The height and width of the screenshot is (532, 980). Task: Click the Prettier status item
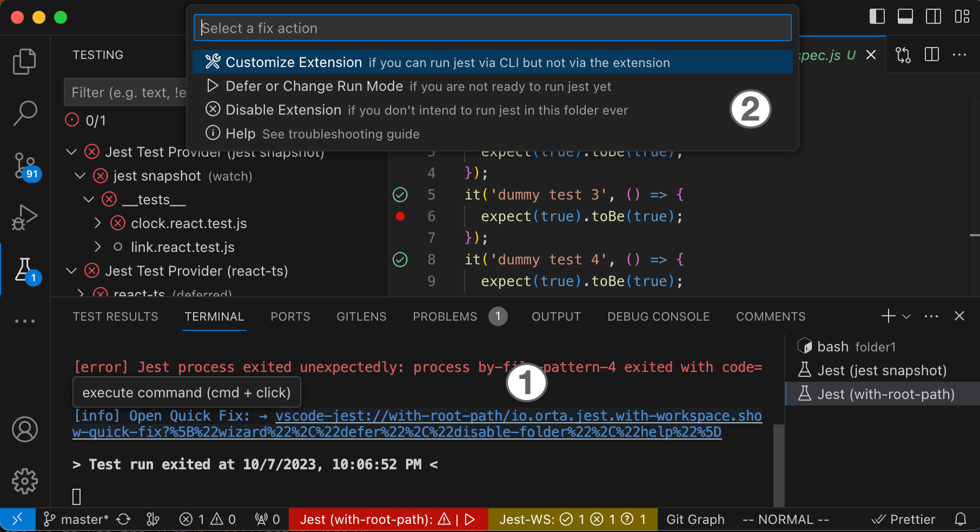903,520
